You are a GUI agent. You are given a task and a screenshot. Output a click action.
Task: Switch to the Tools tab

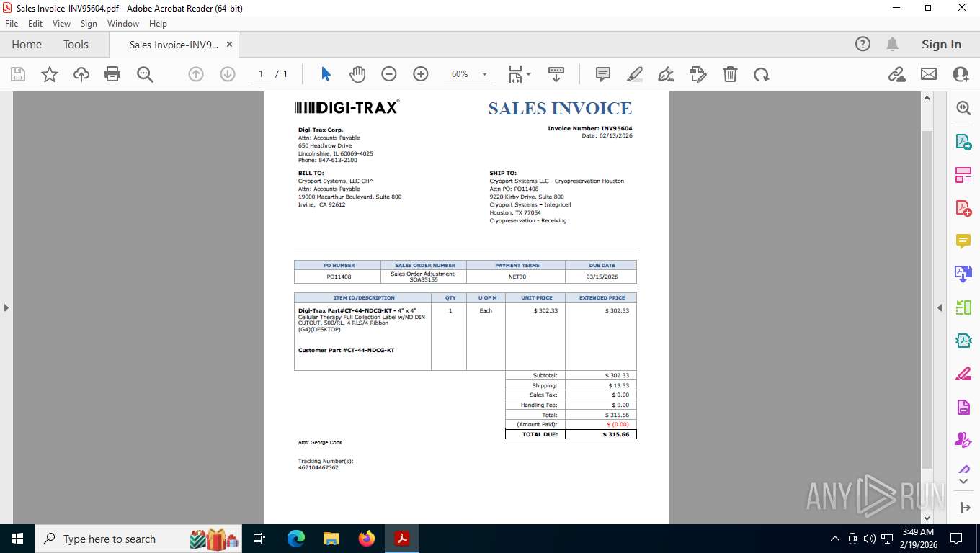click(76, 44)
